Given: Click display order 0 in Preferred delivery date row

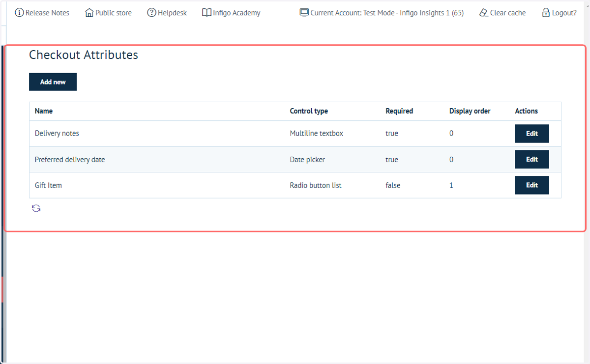Looking at the screenshot, I should [x=451, y=160].
